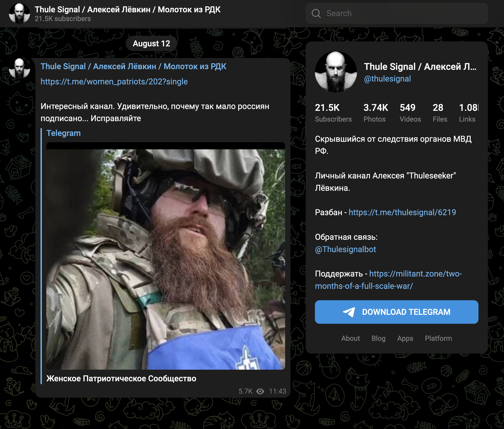Open the 549 Videos tab
Image resolution: width=504 pixels, height=429 pixels.
click(410, 113)
